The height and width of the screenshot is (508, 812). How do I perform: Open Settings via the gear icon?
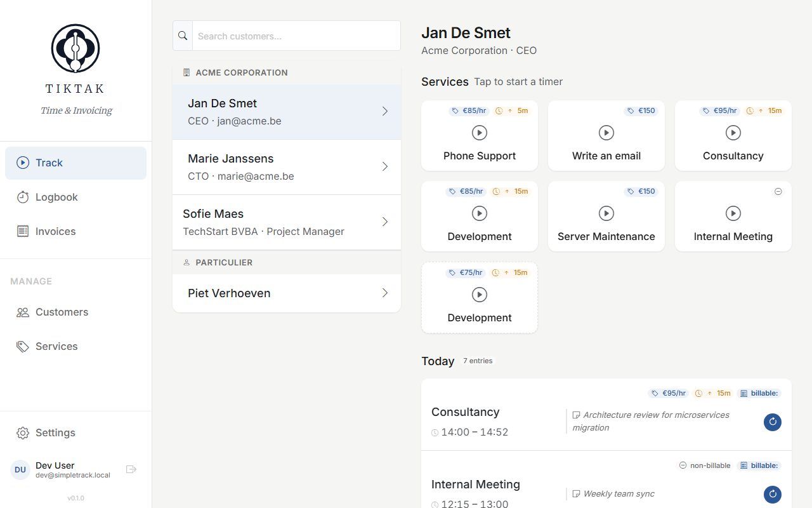tap(23, 432)
